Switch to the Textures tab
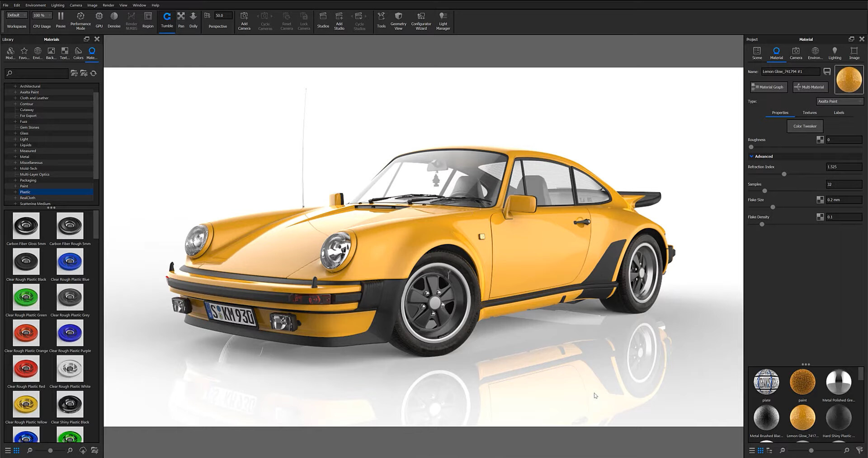The width and height of the screenshot is (868, 458). tap(809, 112)
